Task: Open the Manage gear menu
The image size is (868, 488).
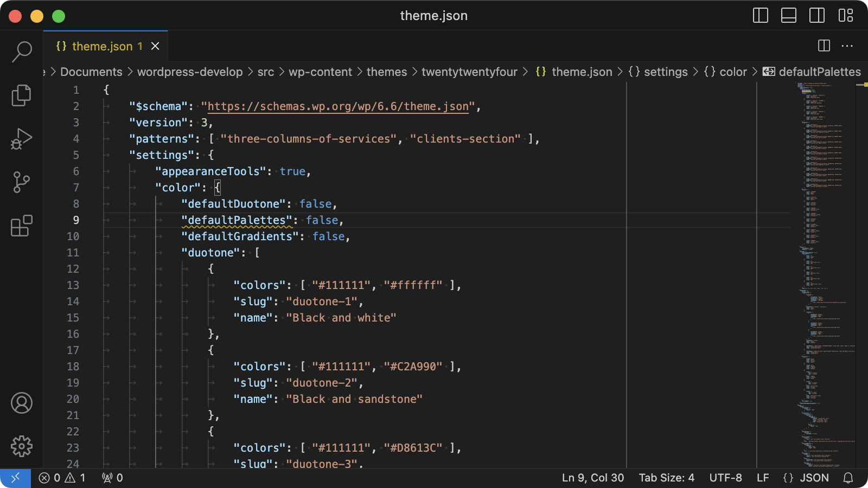Action: [x=22, y=446]
